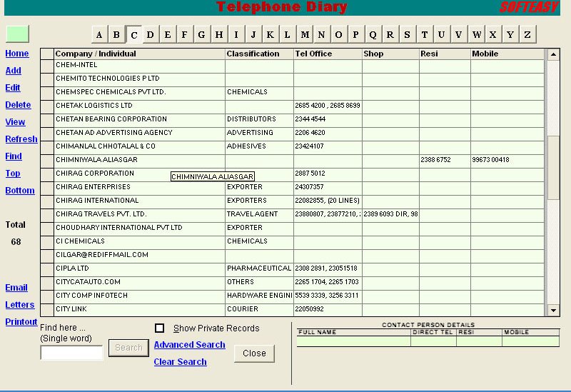
Task: Click the PHARMACEUTICAL classification cell
Action: coord(259,268)
